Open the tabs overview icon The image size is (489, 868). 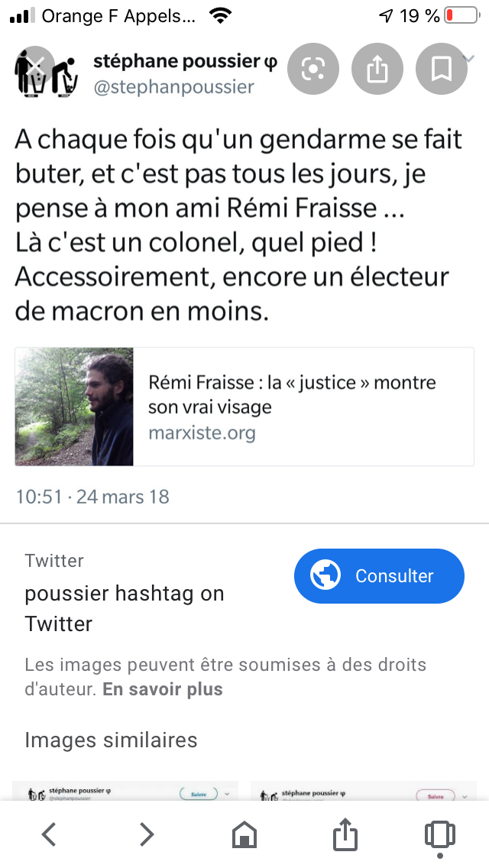pyautogui.click(x=439, y=834)
